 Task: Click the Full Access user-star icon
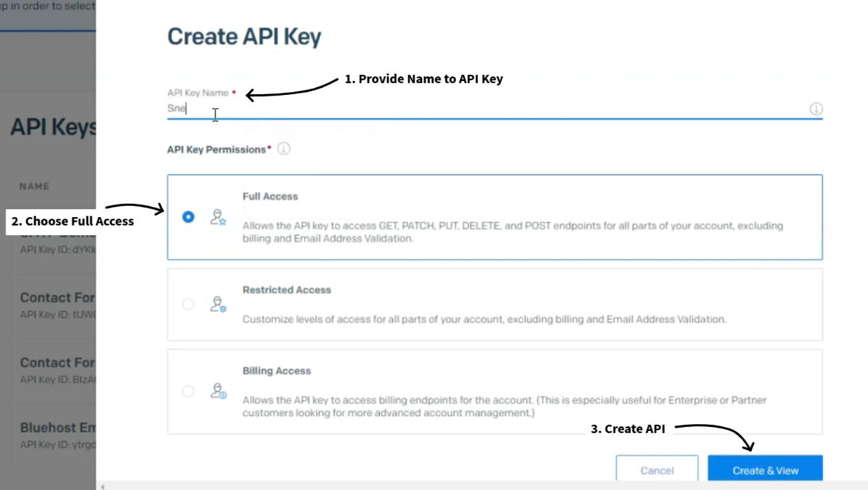(x=218, y=217)
